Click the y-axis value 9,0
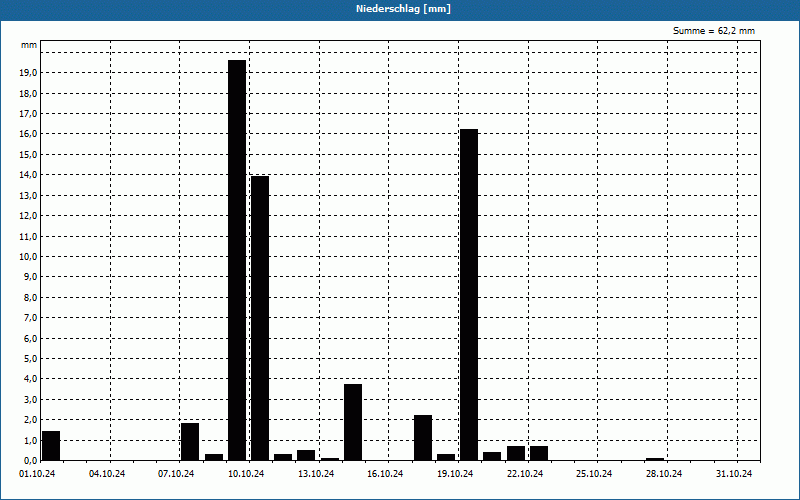Viewport: 800px width, 500px height. tap(31, 277)
